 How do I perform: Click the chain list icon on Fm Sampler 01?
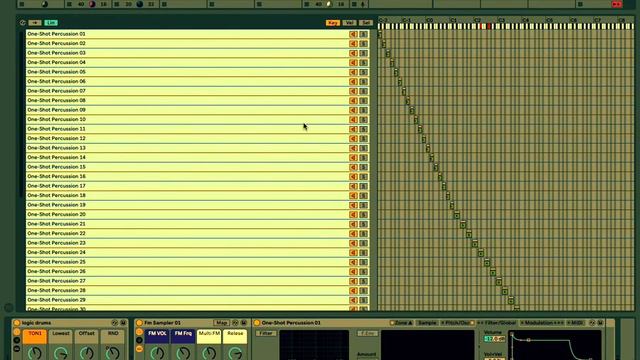click(x=139, y=340)
